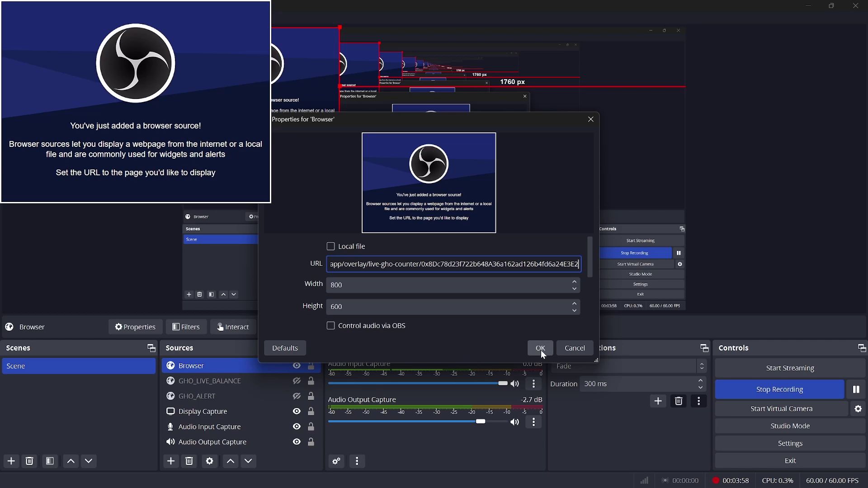Reset properties with Defaults button

(x=285, y=348)
